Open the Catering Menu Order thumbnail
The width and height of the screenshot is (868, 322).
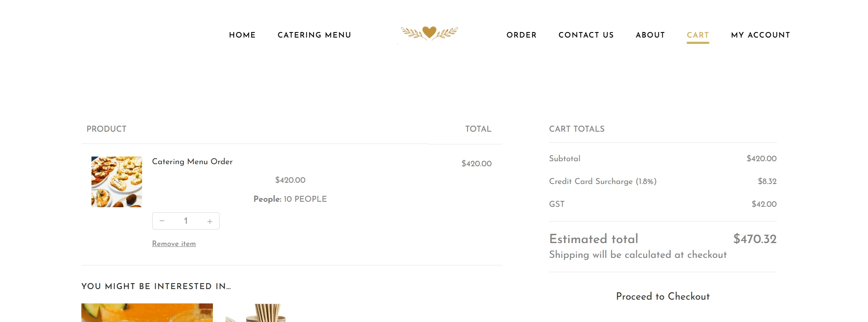[117, 182]
